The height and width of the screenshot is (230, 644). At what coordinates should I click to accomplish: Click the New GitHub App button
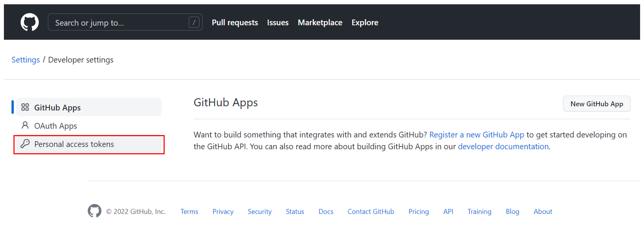pos(597,104)
